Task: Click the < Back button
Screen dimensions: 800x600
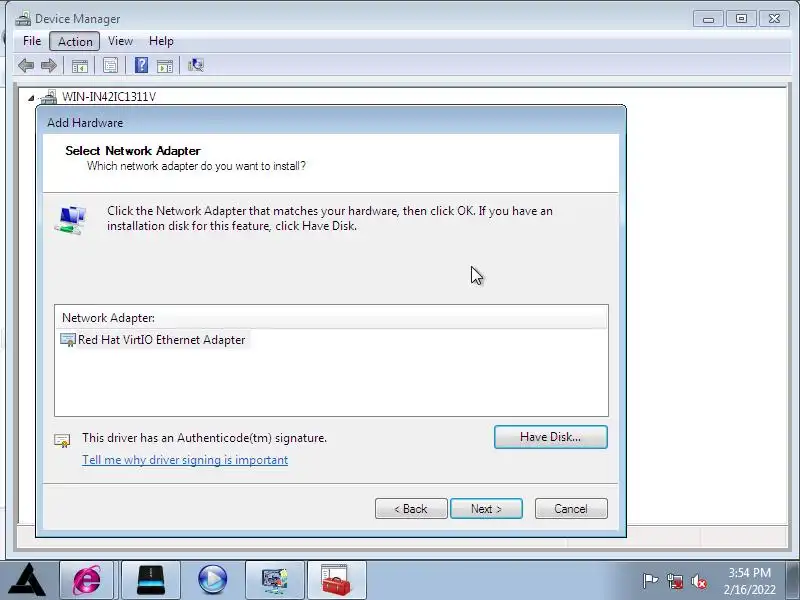Action: point(411,509)
